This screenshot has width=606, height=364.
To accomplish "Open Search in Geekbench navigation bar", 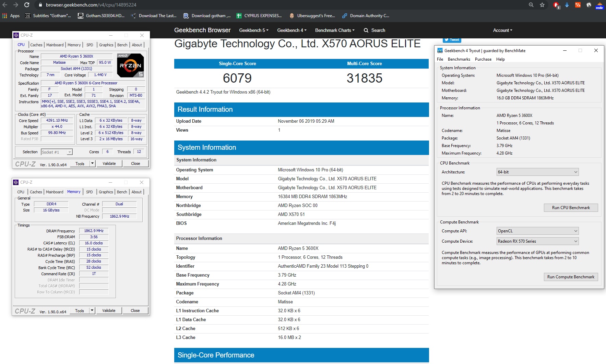I will [x=375, y=31].
